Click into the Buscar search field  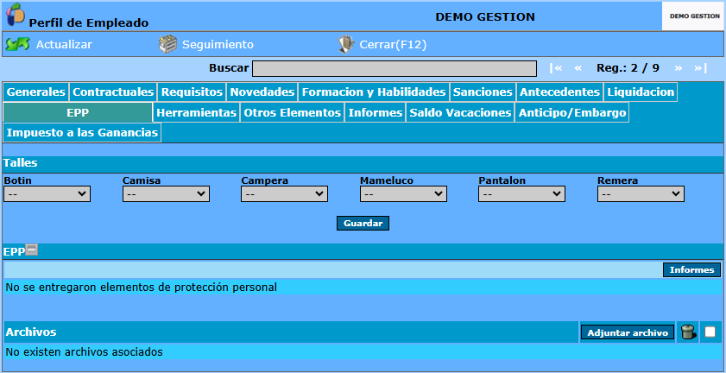point(394,68)
